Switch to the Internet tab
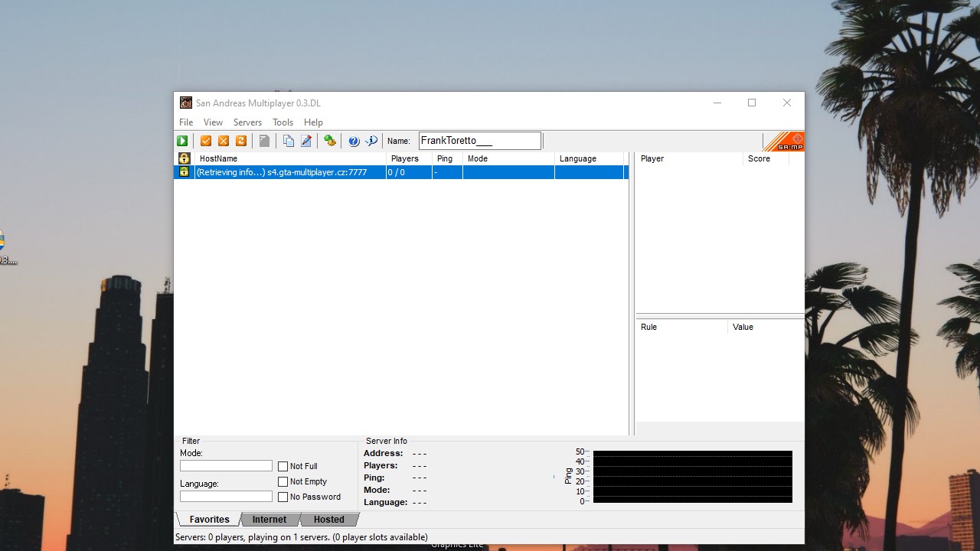The width and height of the screenshot is (980, 551). click(x=269, y=520)
